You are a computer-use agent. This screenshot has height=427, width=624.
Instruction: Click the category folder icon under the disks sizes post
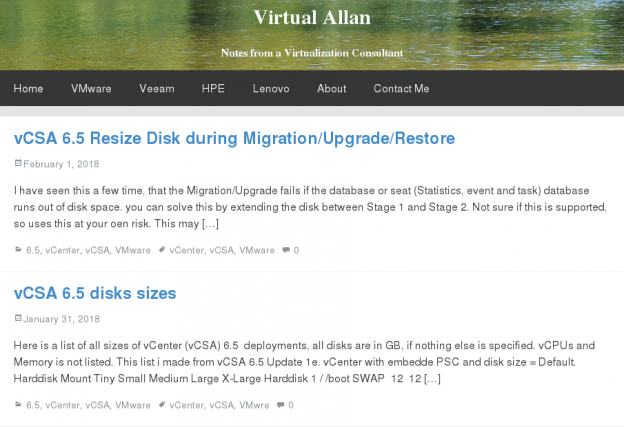coord(18,405)
